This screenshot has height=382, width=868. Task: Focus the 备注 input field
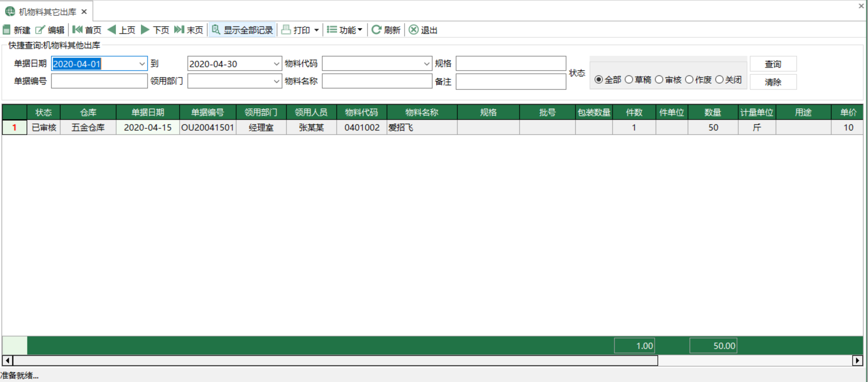511,82
